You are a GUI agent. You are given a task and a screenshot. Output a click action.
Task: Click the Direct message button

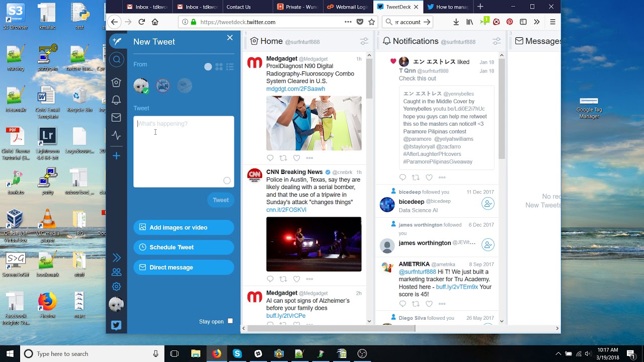pos(184,267)
